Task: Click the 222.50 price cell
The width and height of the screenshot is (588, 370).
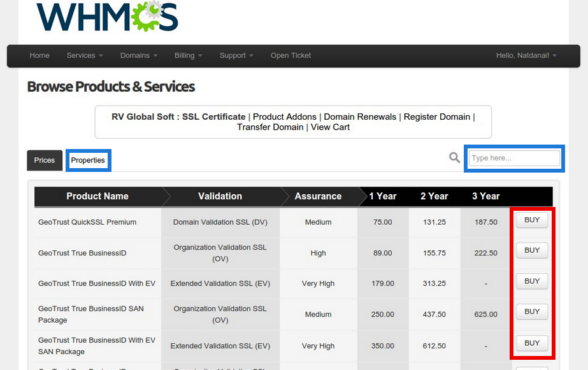Action: pos(485,253)
